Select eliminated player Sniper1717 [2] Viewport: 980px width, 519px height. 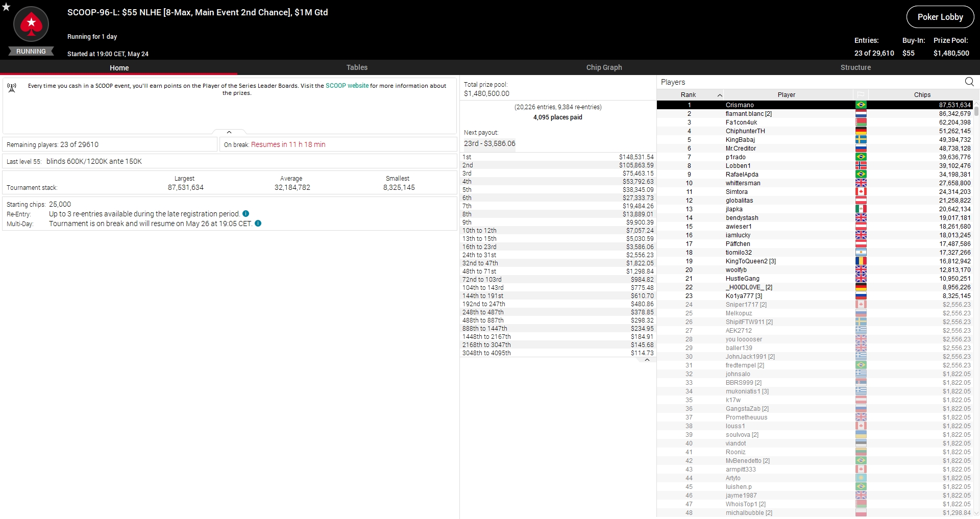pos(815,305)
